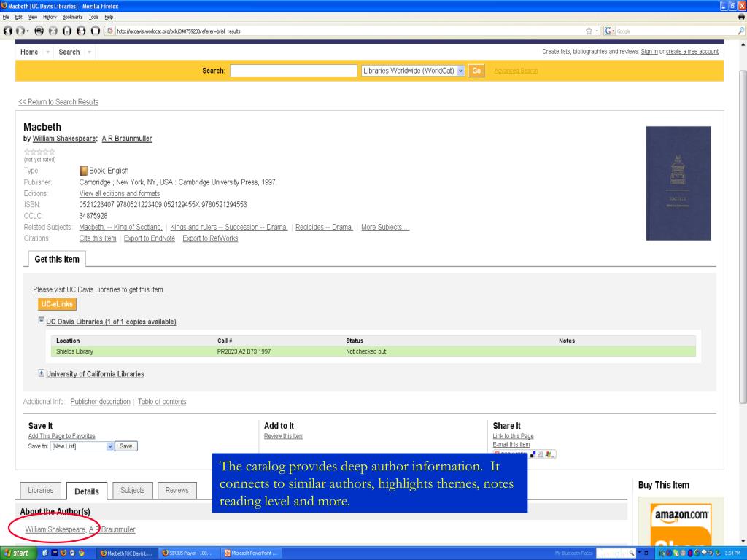The image size is (747, 560).
Task: Open the Bookmarks menu
Action: point(73,17)
